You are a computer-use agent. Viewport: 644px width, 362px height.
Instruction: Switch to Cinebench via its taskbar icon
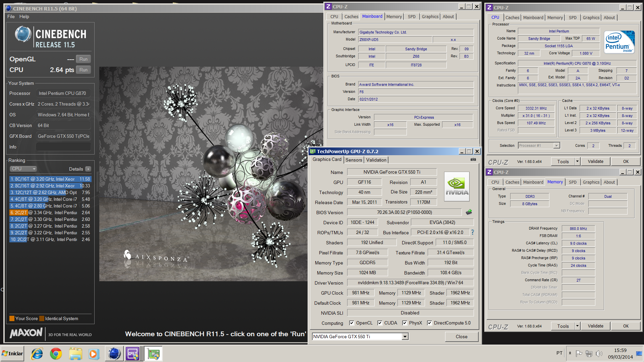(x=114, y=354)
